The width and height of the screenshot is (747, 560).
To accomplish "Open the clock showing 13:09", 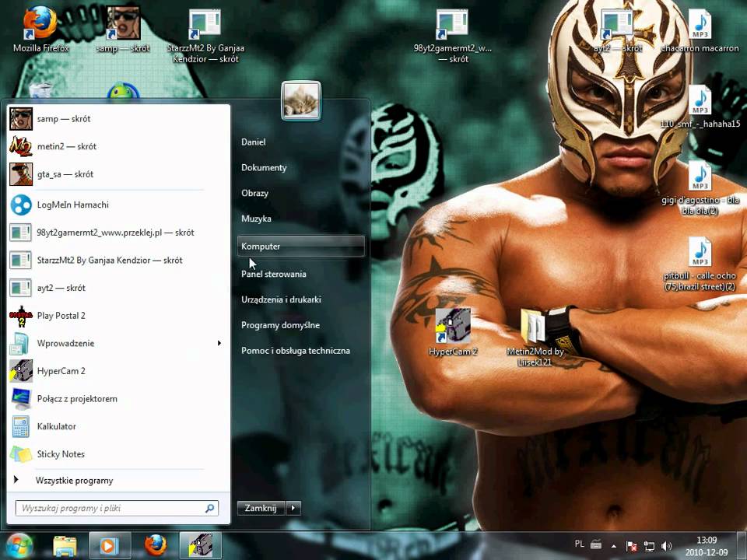I will point(707,546).
